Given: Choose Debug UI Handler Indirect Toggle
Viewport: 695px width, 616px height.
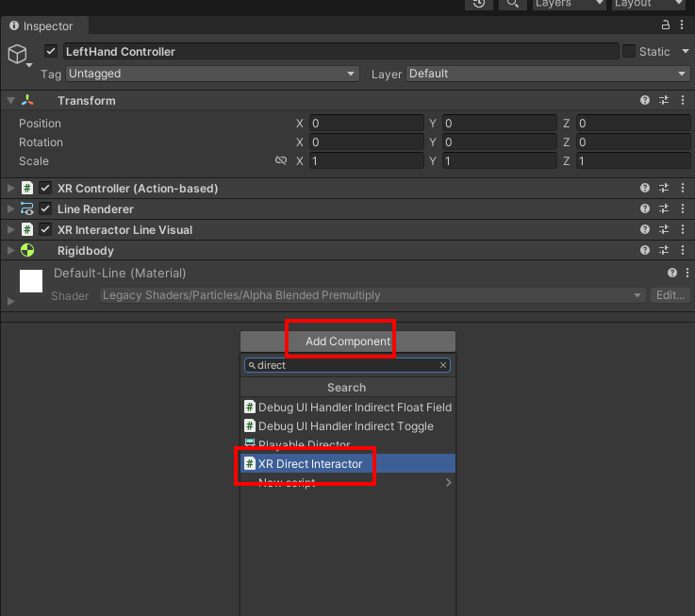Looking at the screenshot, I should 345,425.
